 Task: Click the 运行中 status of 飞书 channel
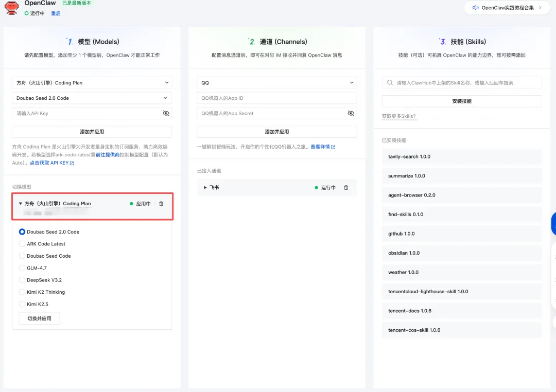[x=325, y=187]
